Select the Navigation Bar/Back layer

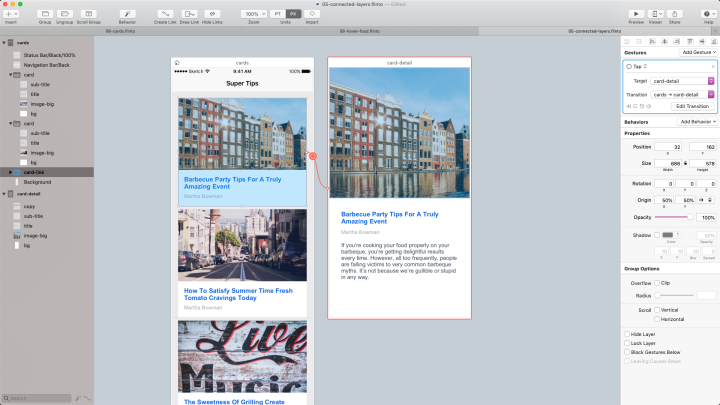point(47,65)
